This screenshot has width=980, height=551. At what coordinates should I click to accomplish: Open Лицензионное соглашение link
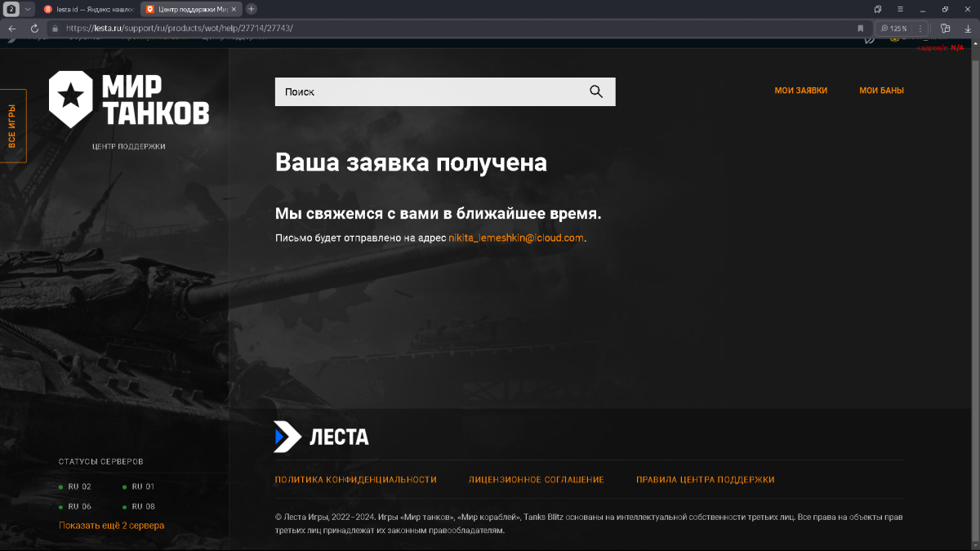click(x=536, y=480)
